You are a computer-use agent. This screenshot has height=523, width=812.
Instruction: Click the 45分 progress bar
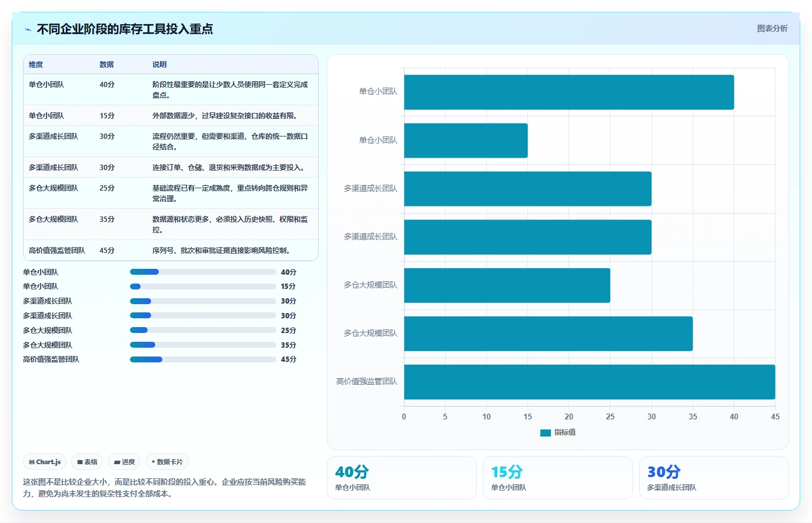click(203, 359)
